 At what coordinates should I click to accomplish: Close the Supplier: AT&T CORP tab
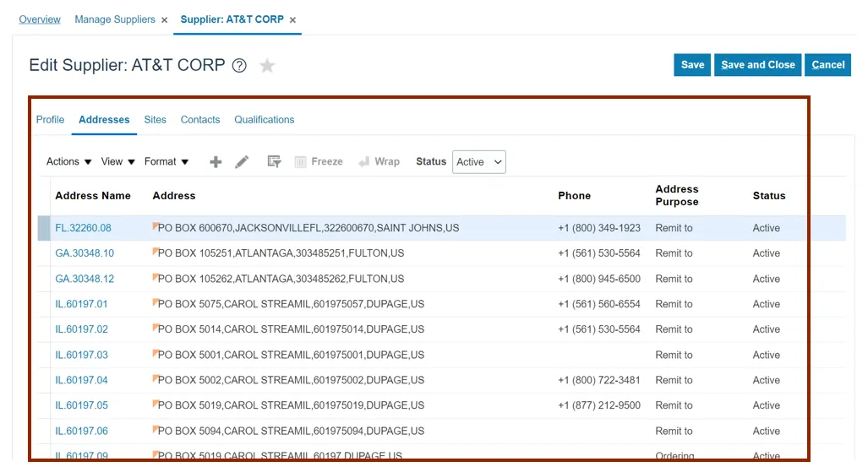pyautogui.click(x=292, y=20)
